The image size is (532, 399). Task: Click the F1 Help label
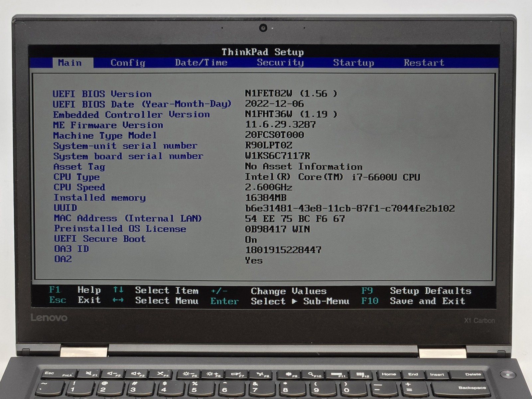(x=75, y=290)
